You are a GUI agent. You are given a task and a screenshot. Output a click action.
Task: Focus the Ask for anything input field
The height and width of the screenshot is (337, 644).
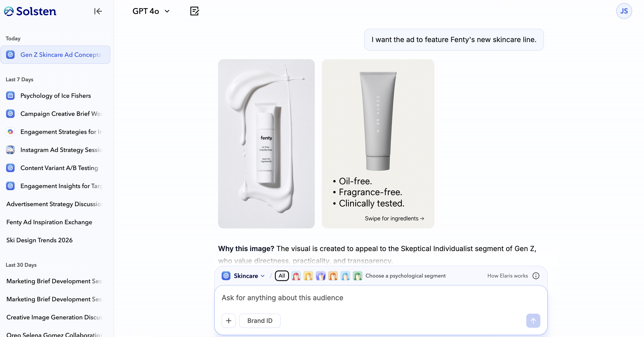[381, 298]
